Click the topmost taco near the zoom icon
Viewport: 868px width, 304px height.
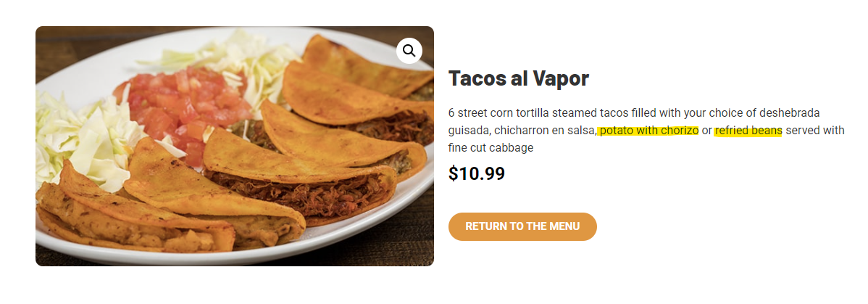[x=365, y=67]
